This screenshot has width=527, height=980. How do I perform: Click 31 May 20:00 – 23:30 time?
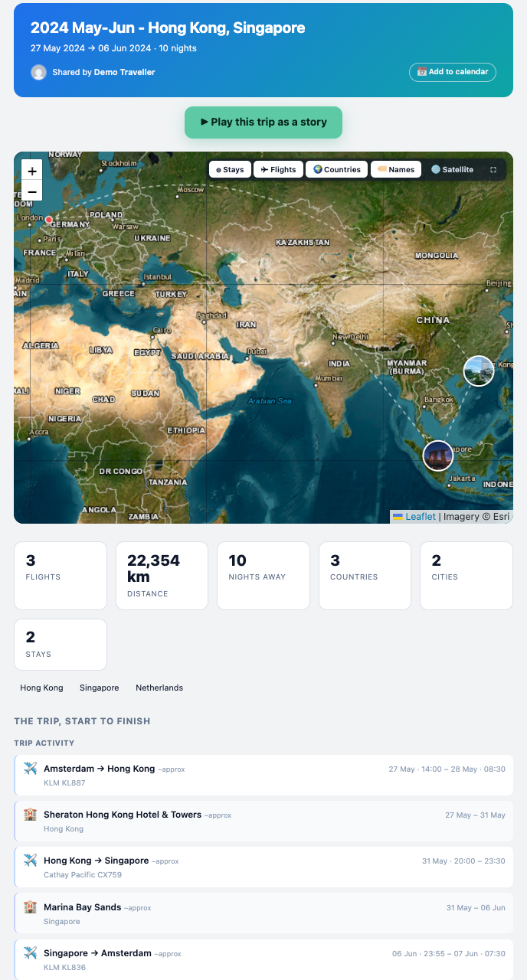463,861
